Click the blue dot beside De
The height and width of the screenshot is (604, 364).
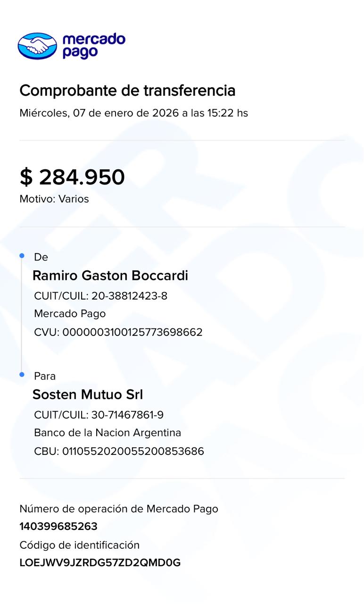click(22, 256)
